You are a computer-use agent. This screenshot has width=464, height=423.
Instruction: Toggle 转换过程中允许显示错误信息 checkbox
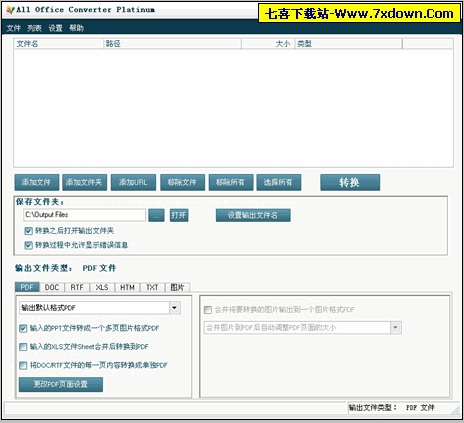(x=29, y=245)
